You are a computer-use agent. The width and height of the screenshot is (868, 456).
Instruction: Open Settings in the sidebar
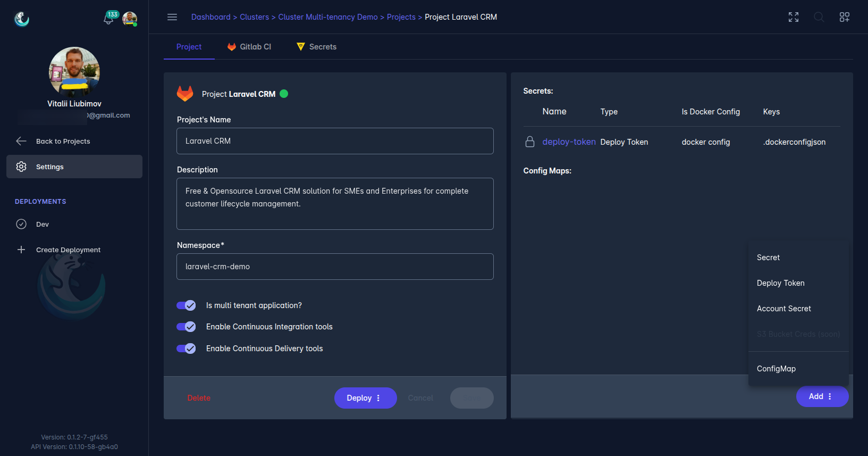click(74, 167)
